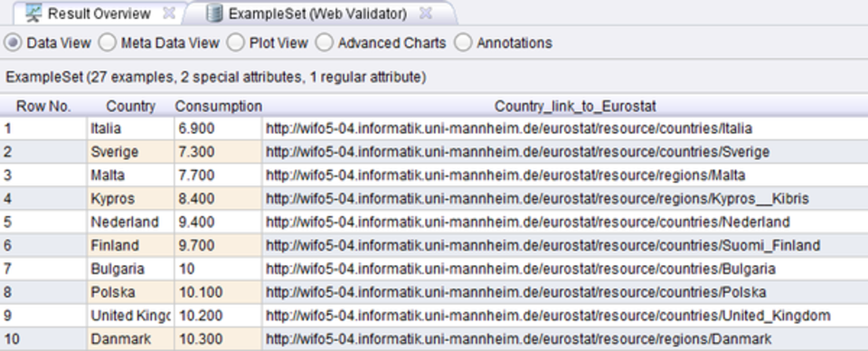Select the Italia Eurostat link cell
868x351 pixels.
(x=565, y=128)
